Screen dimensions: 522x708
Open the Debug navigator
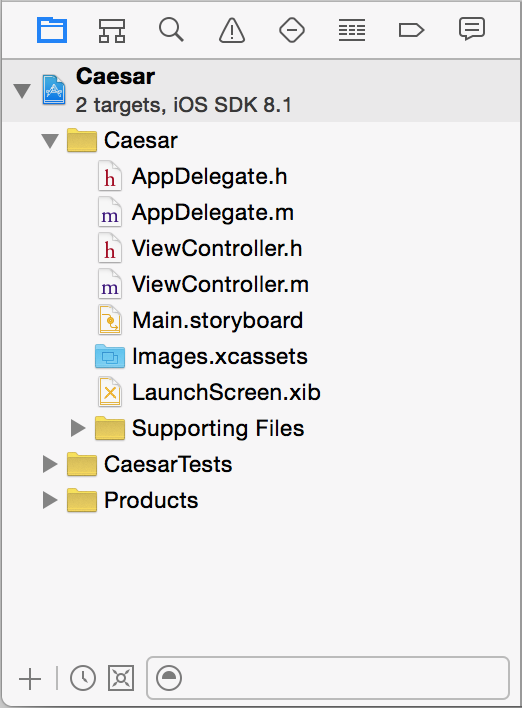coord(352,30)
